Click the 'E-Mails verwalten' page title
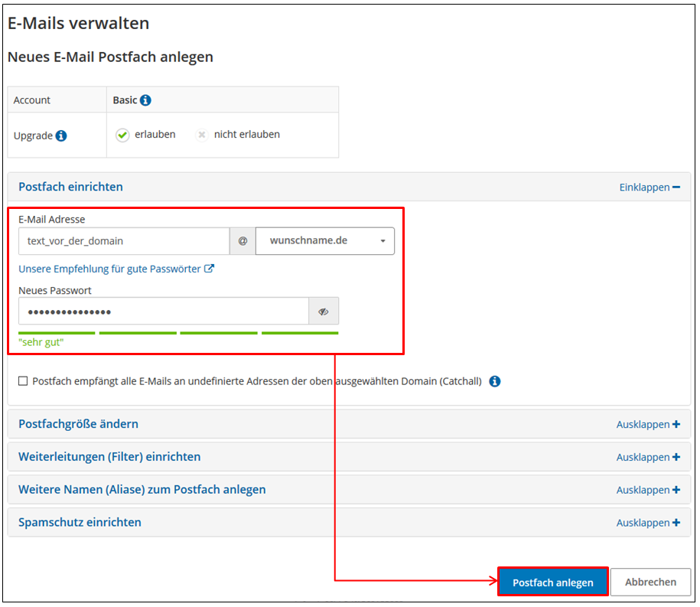700x607 pixels. pyautogui.click(x=79, y=23)
